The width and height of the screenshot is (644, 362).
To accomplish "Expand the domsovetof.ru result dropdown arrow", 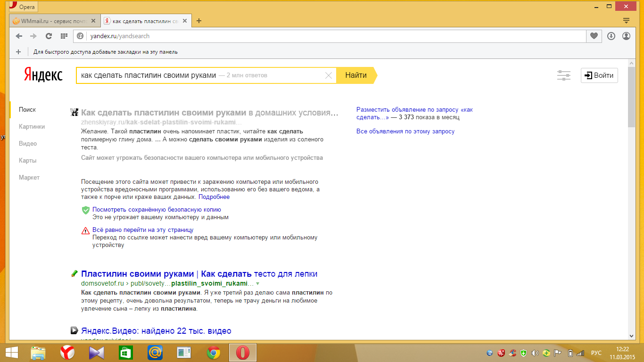I will [x=257, y=284].
